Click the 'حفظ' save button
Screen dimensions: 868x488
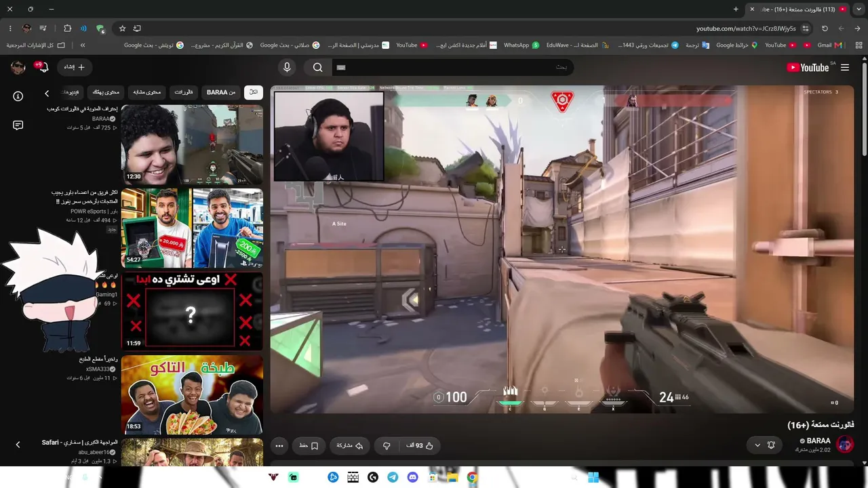tap(309, 445)
